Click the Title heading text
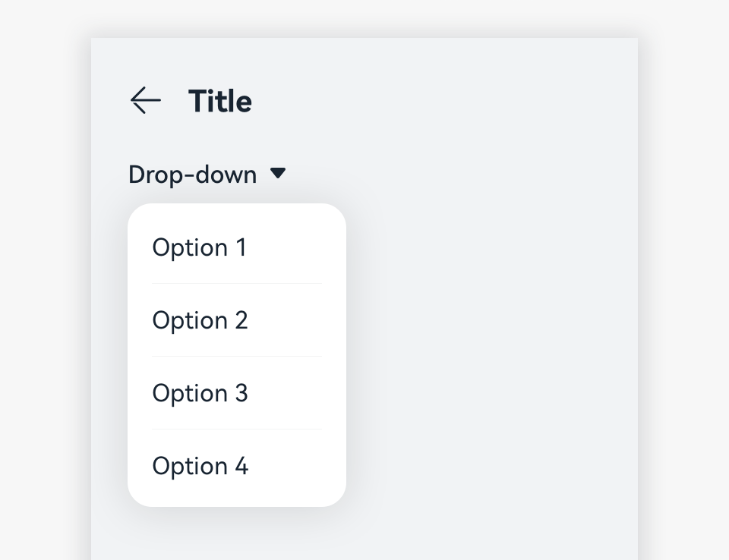Screen dimensions: 729x560 click(x=220, y=101)
